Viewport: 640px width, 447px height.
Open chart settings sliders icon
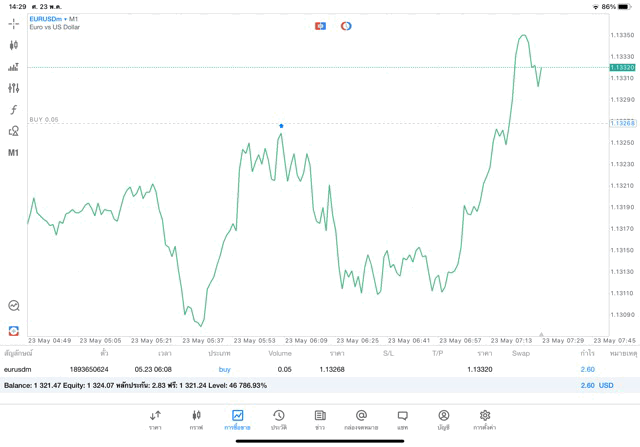click(14, 88)
